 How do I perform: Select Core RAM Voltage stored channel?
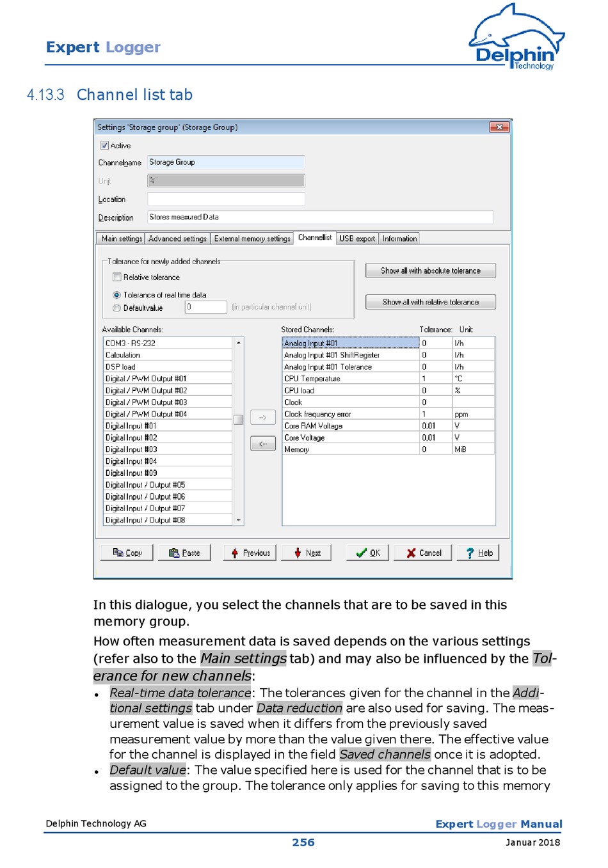click(x=351, y=425)
